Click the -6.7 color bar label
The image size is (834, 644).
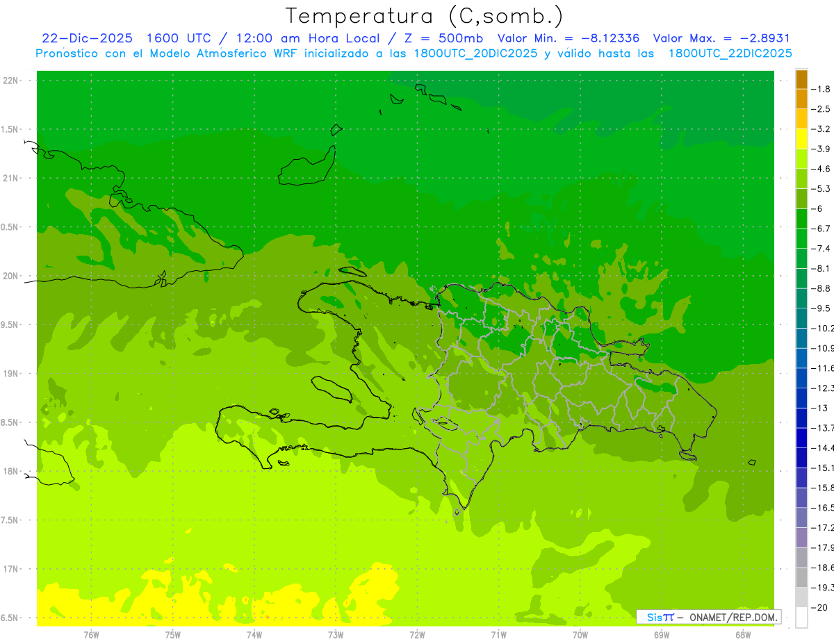point(821,229)
